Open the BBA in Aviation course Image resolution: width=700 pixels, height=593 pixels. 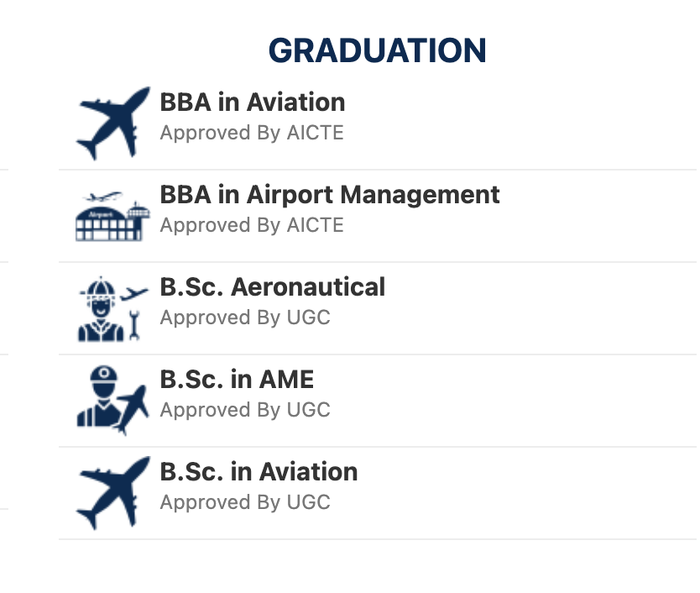(253, 102)
